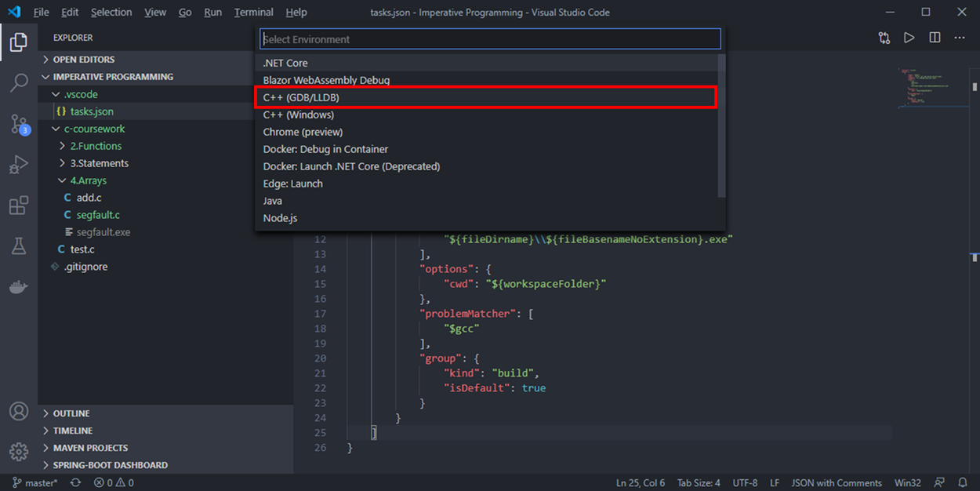
Task: Click the Synchronize Changes icon in status bar
Action: 75,483
